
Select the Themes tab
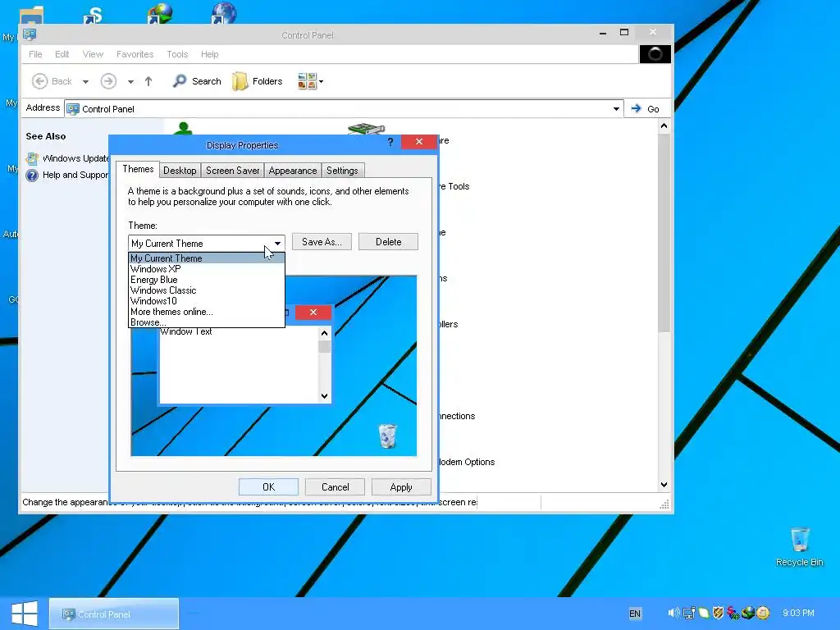(138, 169)
